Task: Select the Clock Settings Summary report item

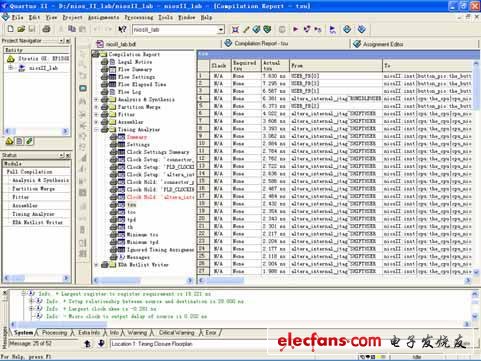Action: tap(157, 152)
